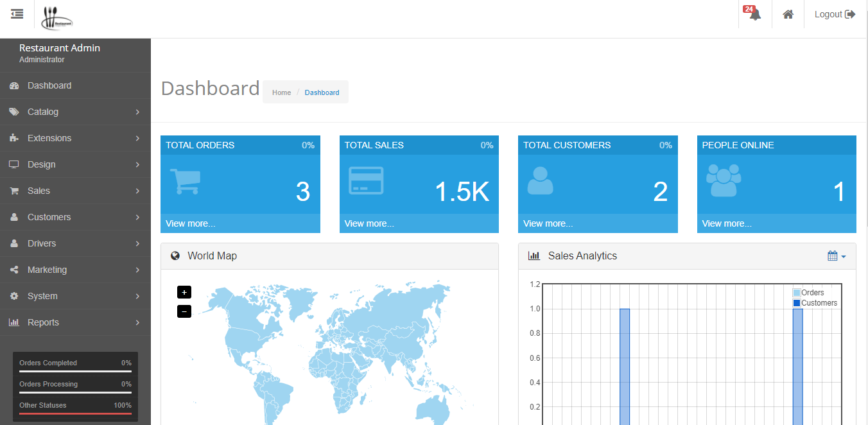
Task: Expand Catalog submenu chevron
Action: (137, 112)
